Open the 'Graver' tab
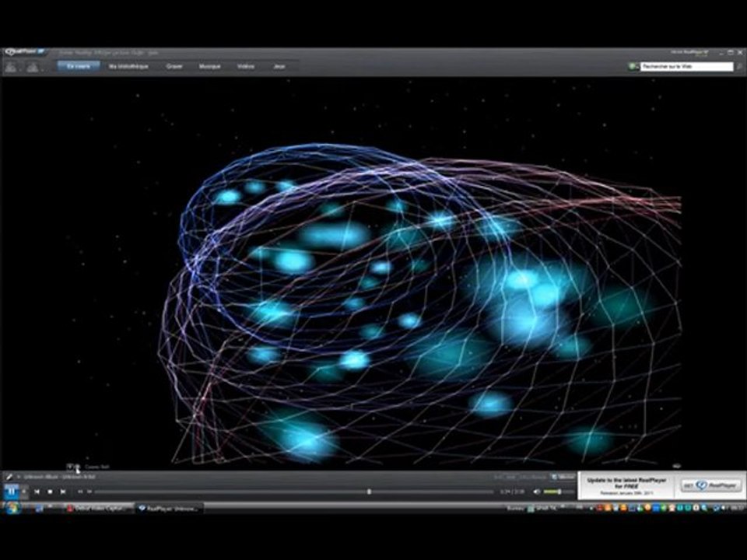The height and width of the screenshot is (560, 747). [x=174, y=66]
